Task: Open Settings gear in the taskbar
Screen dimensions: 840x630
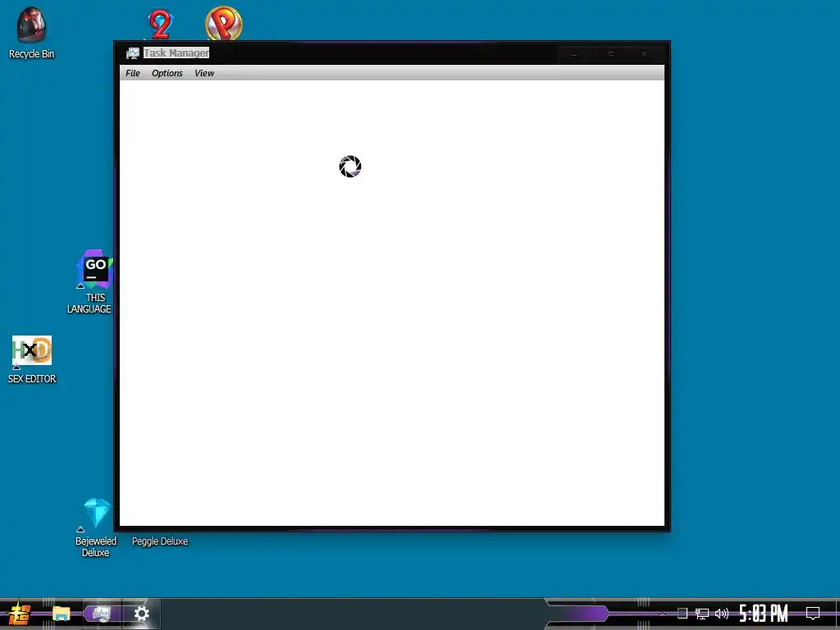Action: click(141, 614)
